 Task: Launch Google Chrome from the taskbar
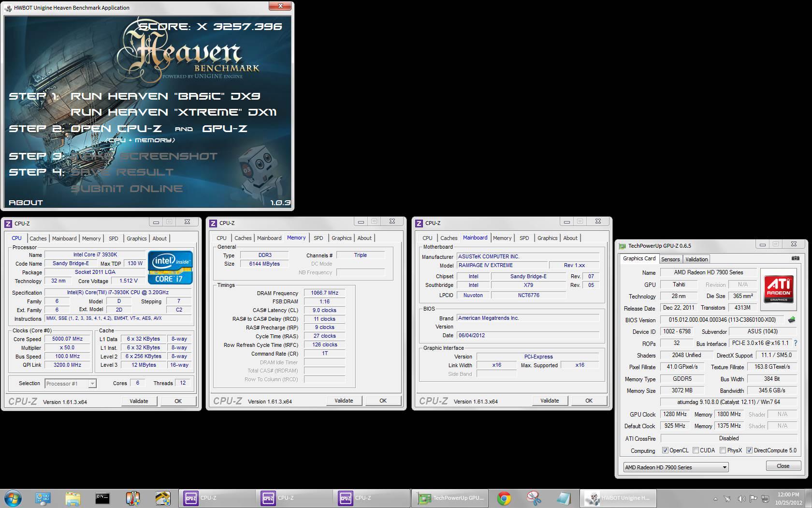click(504, 498)
